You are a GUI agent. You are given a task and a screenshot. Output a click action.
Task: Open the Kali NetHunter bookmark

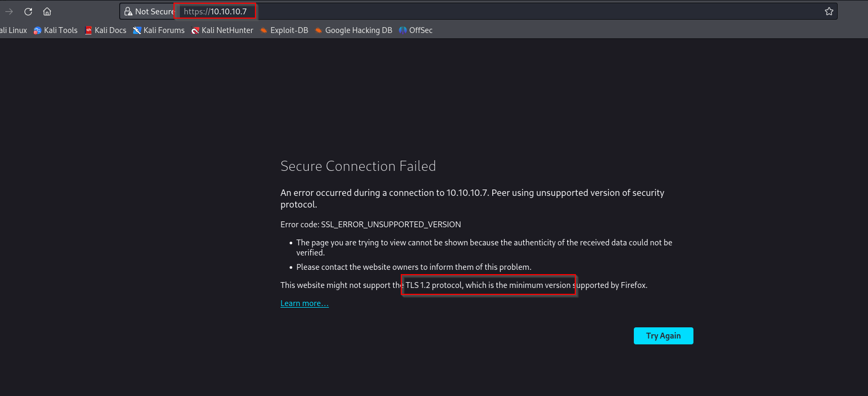pyautogui.click(x=222, y=30)
